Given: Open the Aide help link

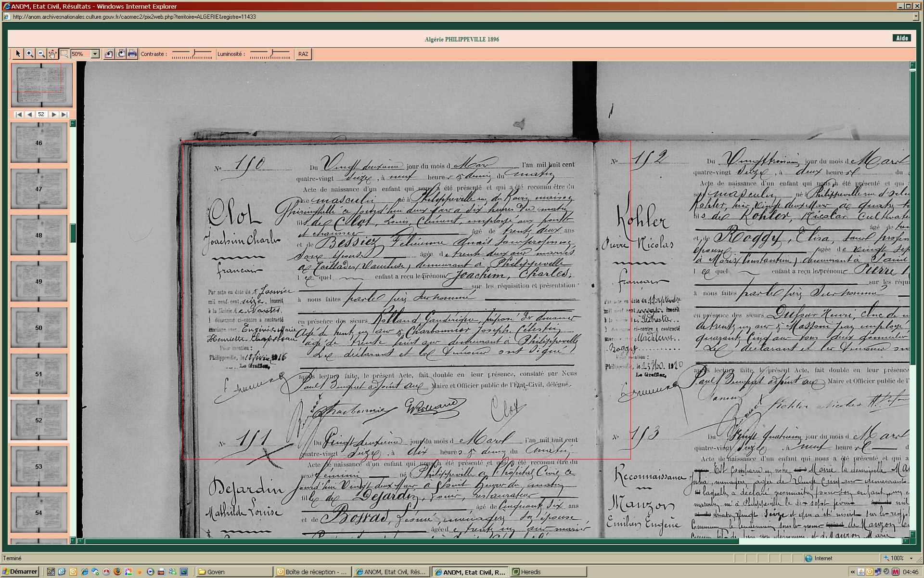Looking at the screenshot, I should pos(902,39).
